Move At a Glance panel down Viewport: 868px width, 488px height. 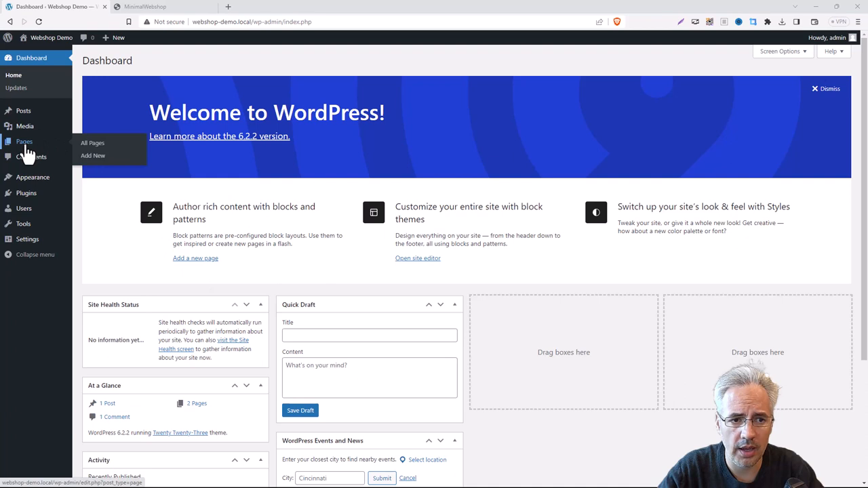click(x=246, y=386)
